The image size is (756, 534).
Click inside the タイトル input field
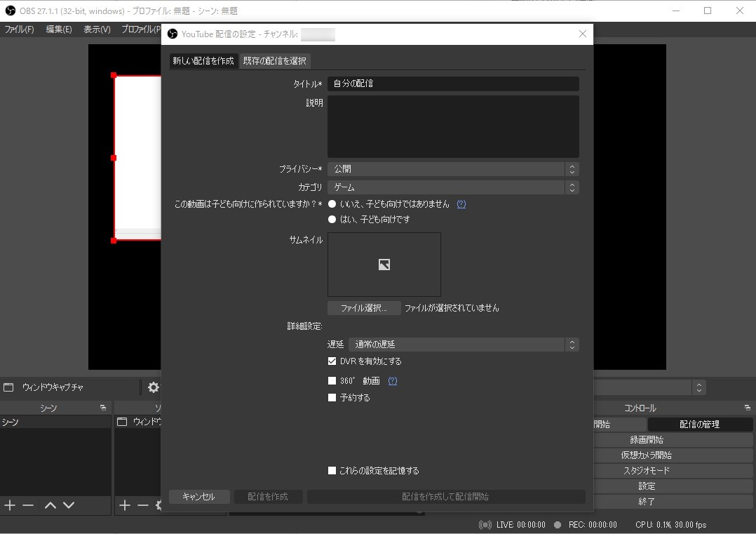(452, 83)
